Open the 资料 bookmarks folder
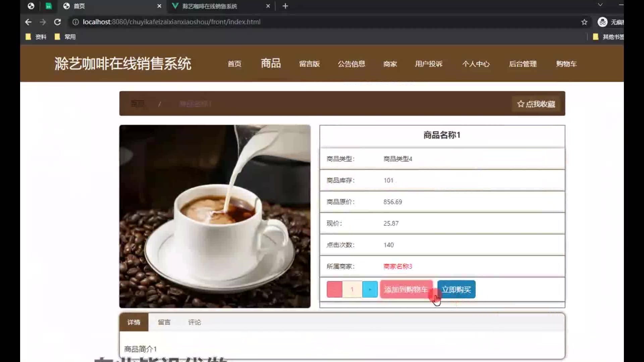Image resolution: width=644 pixels, height=362 pixels. tap(36, 37)
